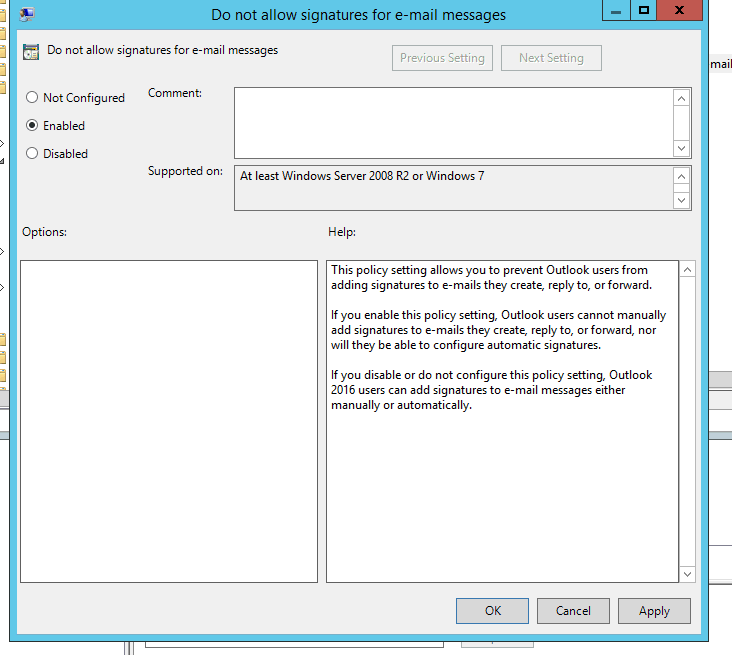Select the Not Configured radio button
The width and height of the screenshot is (732, 655).
pos(32,98)
